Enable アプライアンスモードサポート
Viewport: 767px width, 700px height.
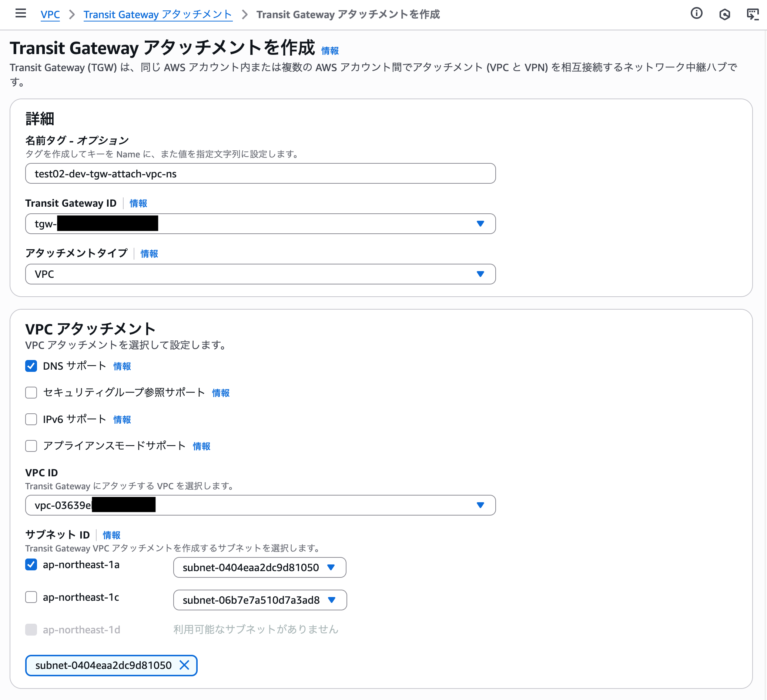coord(31,446)
